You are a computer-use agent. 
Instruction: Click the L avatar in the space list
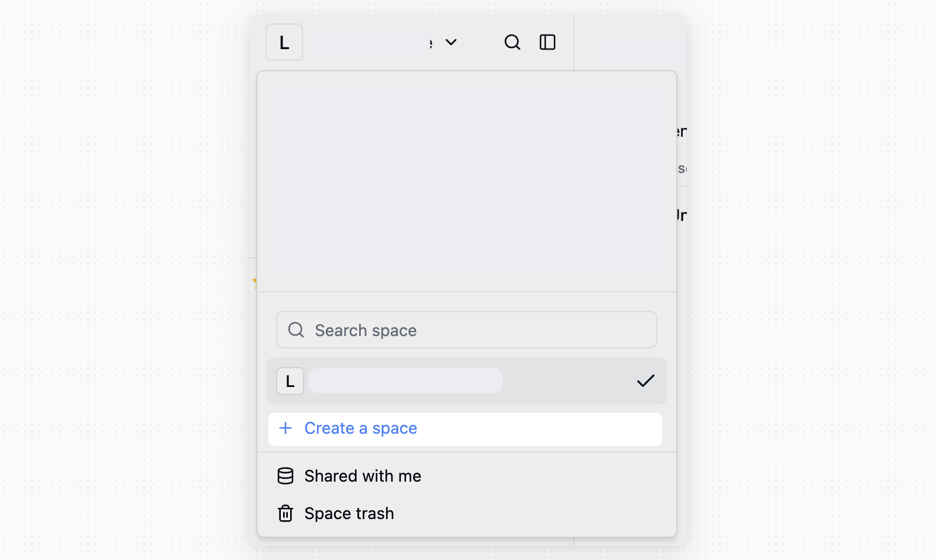point(290,381)
